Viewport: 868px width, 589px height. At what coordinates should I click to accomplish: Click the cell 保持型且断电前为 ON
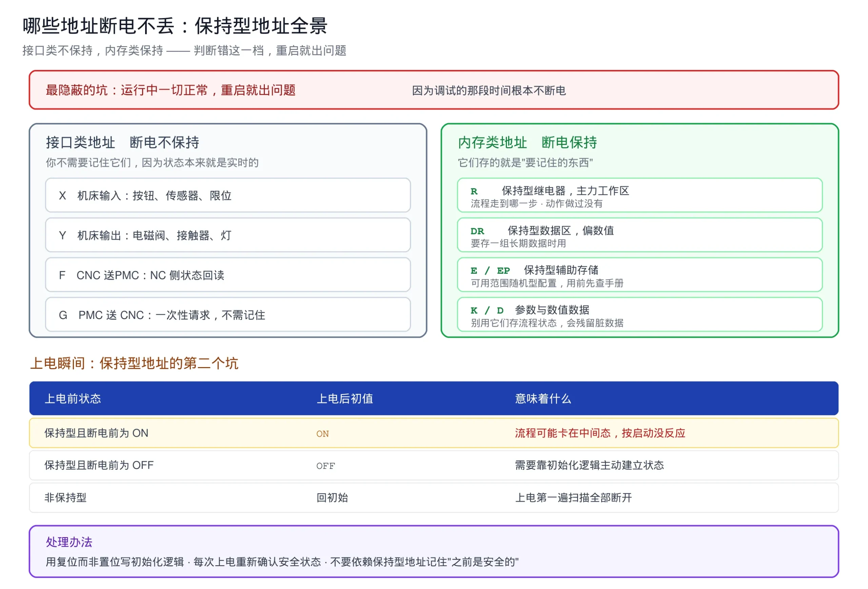tap(96, 433)
